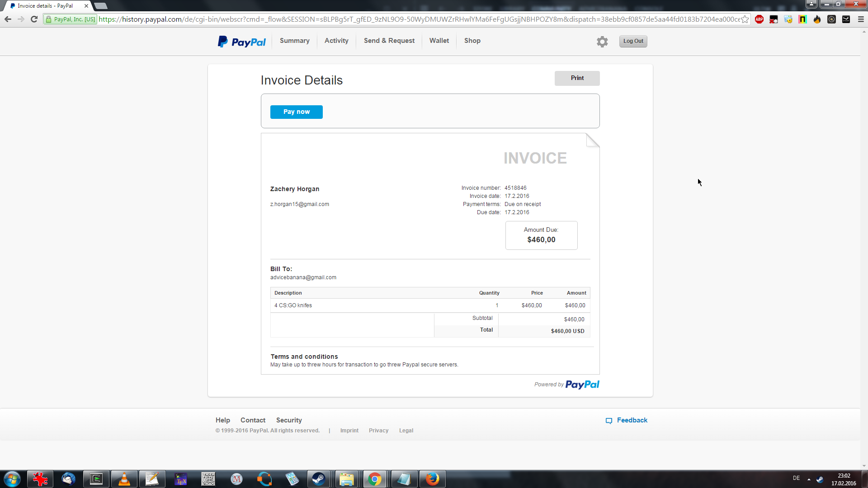Show hidden system tray icons arrow

(x=809, y=479)
